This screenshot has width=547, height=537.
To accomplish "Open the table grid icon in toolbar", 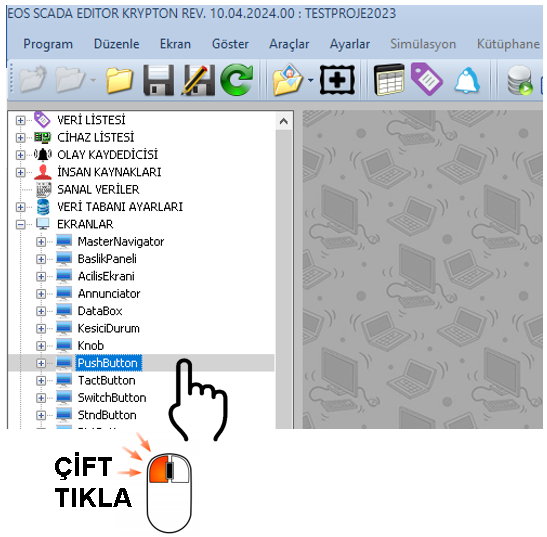I will [389, 80].
